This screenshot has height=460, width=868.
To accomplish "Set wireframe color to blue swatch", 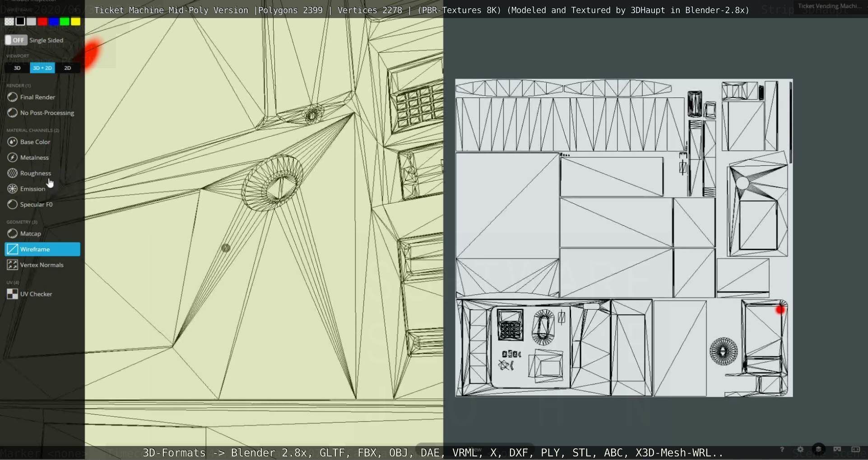I will (53, 22).
